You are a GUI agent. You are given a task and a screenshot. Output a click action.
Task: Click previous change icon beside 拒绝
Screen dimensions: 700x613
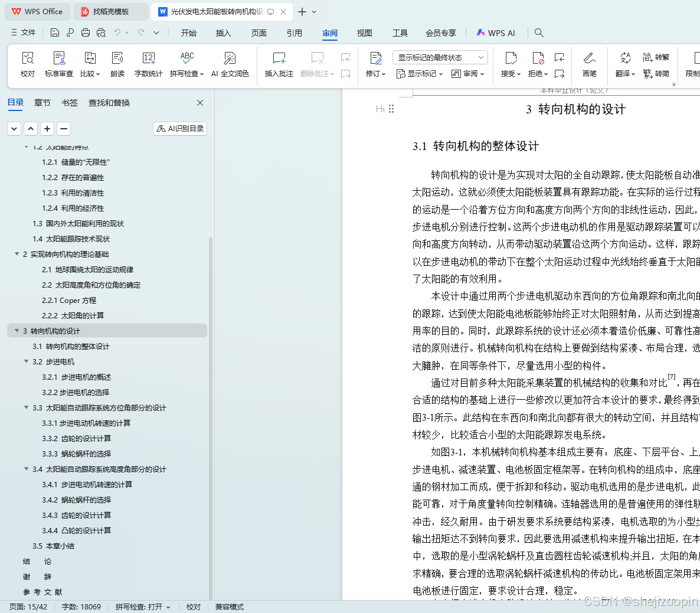[x=560, y=57]
